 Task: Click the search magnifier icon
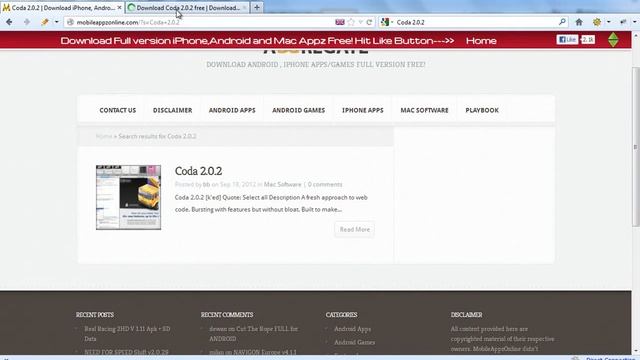coord(562,22)
